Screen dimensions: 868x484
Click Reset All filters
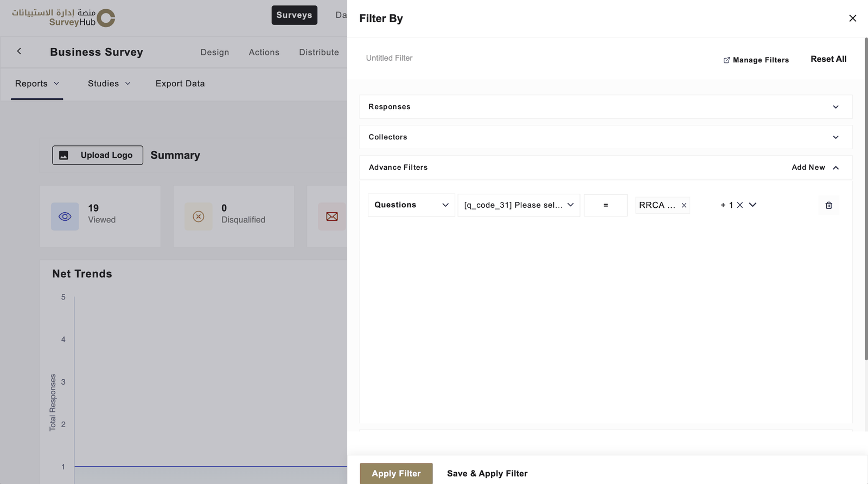pyautogui.click(x=828, y=59)
